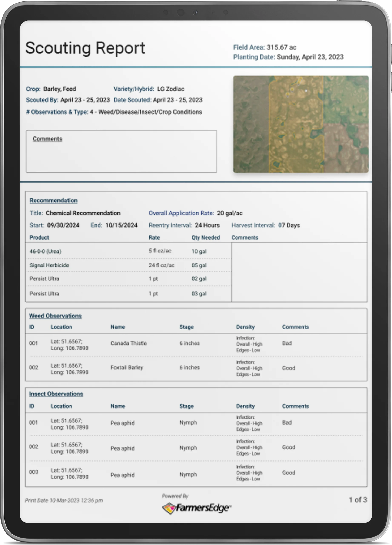
Task: Open the Weed Observations heading link
Action: pos(55,316)
